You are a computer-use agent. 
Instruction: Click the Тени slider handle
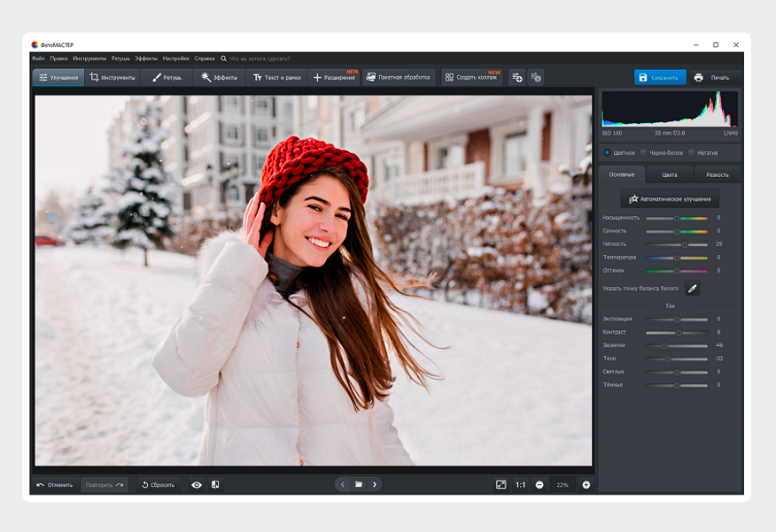(667, 359)
